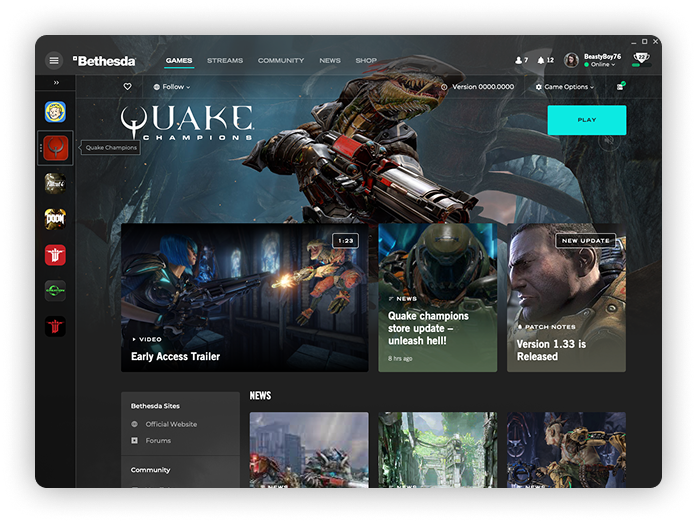This screenshot has height=523, width=697.
Task: Switch to the NEWS tab
Action: (330, 60)
